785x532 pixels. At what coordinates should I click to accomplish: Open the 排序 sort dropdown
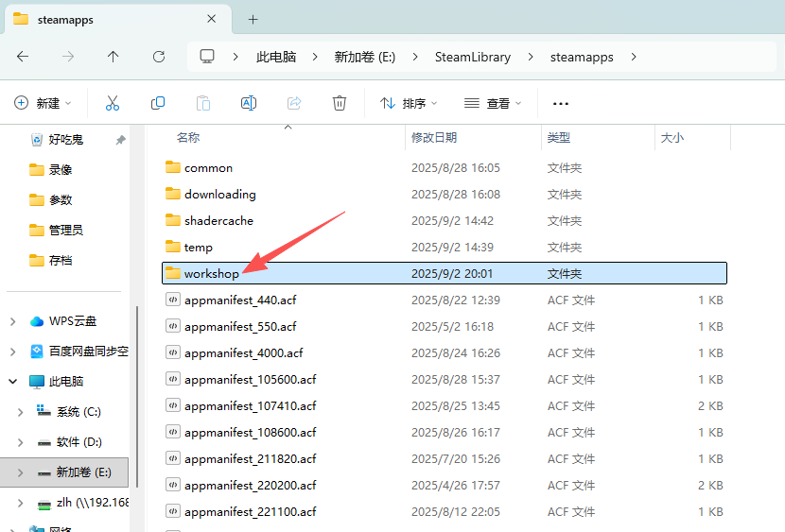coord(409,103)
